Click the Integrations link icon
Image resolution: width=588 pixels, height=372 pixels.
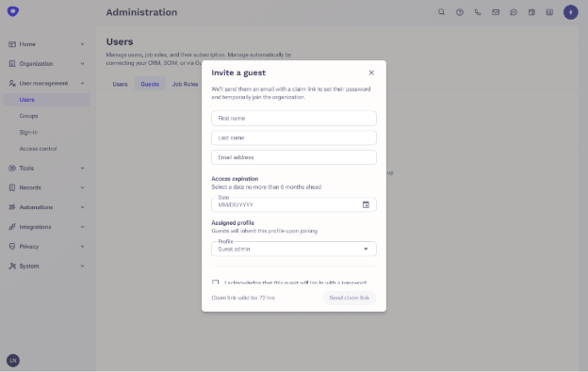click(x=12, y=227)
